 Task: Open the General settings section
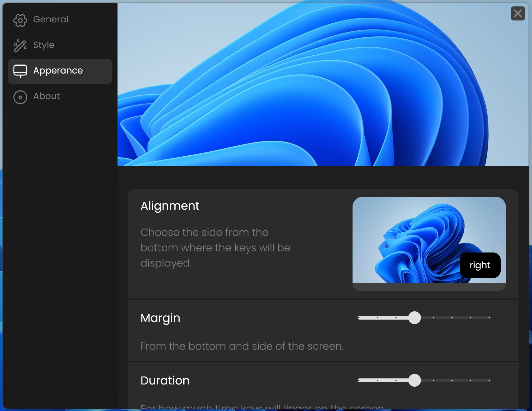point(60,20)
